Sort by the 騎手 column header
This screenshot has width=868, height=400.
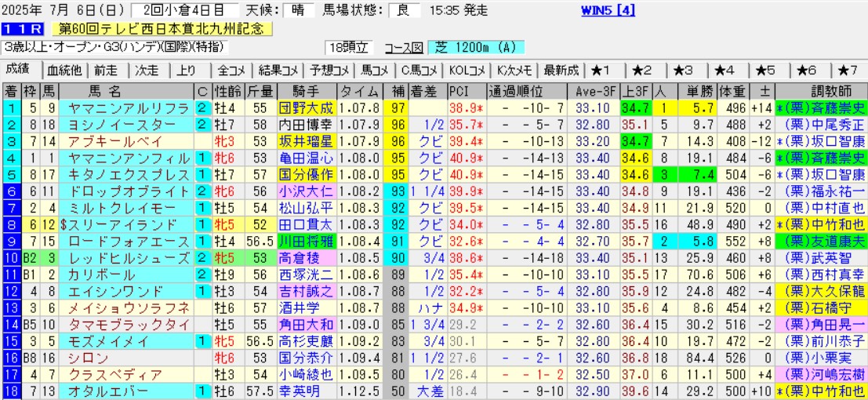tap(307, 90)
